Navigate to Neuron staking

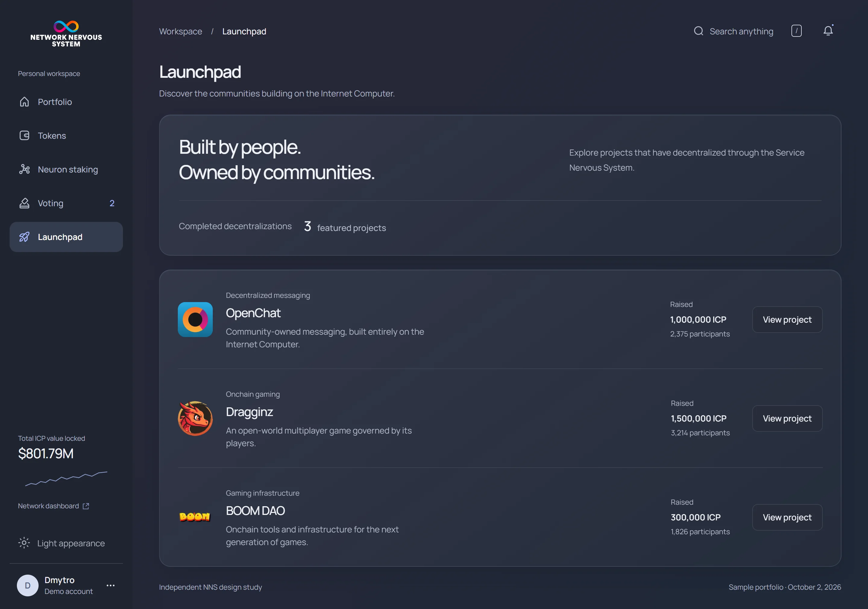click(x=68, y=169)
